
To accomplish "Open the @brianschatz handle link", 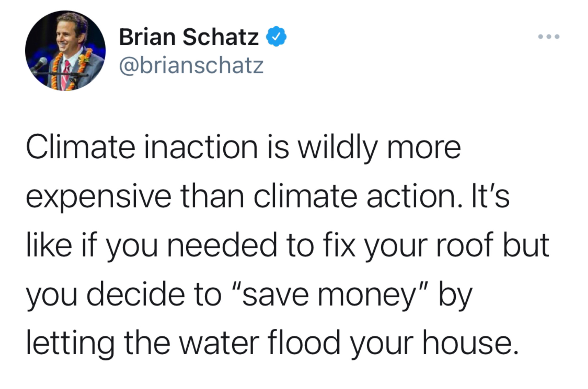I will [191, 66].
